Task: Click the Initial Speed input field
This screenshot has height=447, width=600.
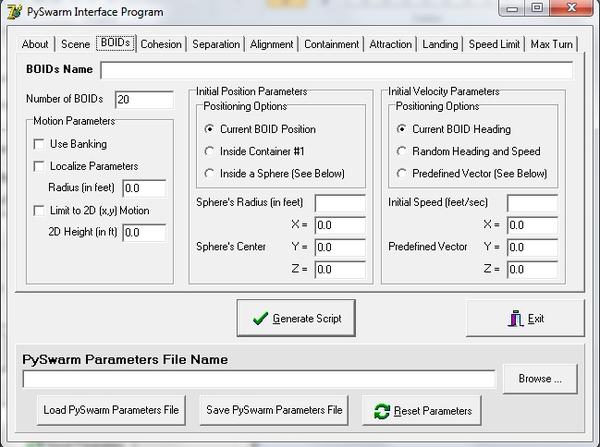Action: point(532,203)
